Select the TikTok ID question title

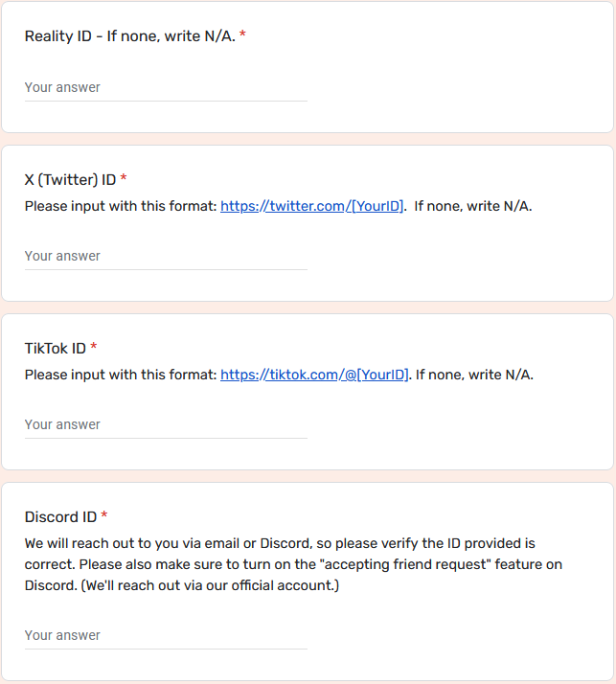point(56,349)
